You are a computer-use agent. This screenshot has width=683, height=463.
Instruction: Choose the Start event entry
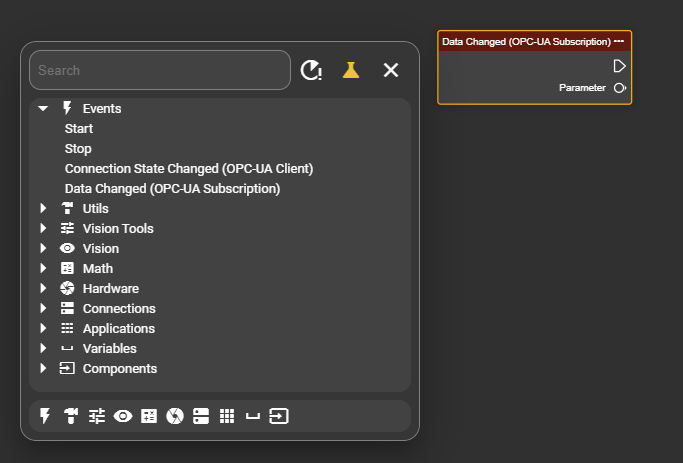(x=79, y=128)
